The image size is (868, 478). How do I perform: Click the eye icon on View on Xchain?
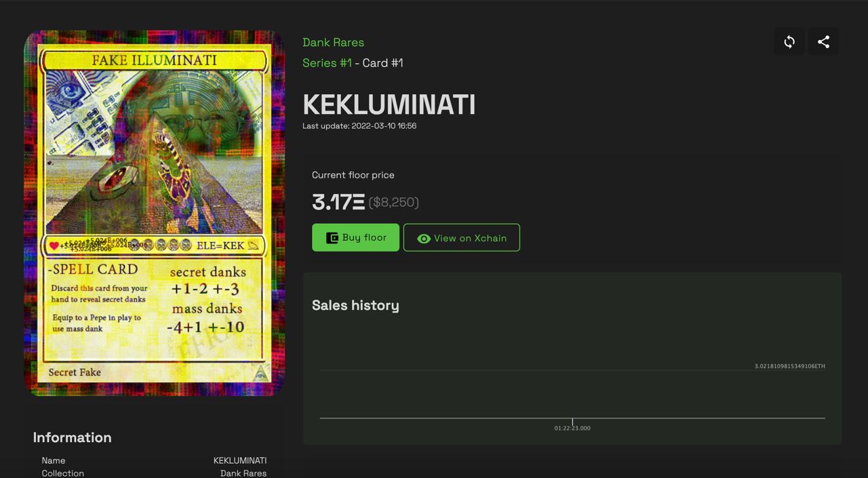pyautogui.click(x=424, y=239)
